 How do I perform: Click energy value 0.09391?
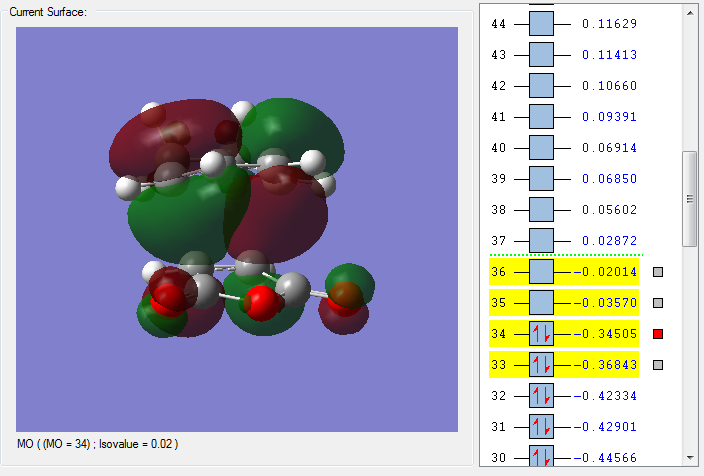tap(609, 117)
